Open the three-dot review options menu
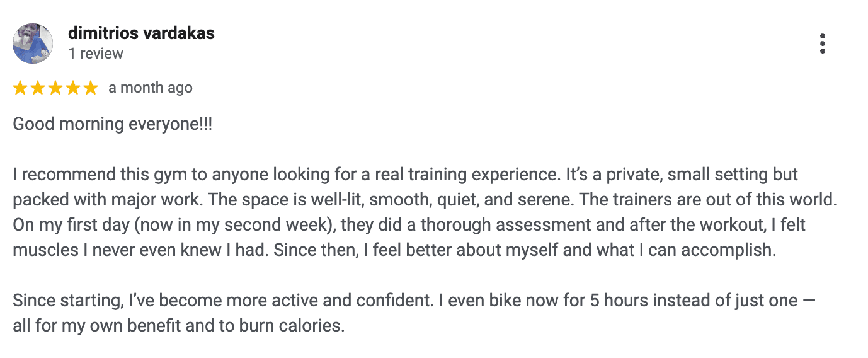This screenshot has height=358, width=868. 822,43
